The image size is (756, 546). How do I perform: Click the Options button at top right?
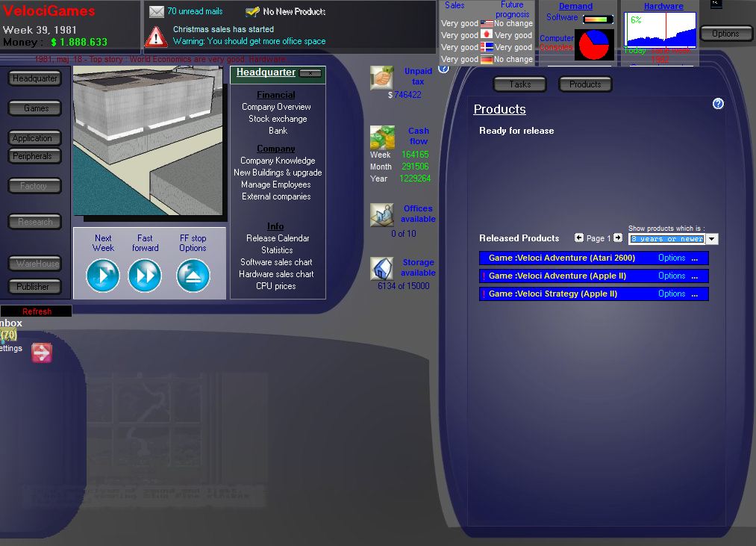[725, 34]
